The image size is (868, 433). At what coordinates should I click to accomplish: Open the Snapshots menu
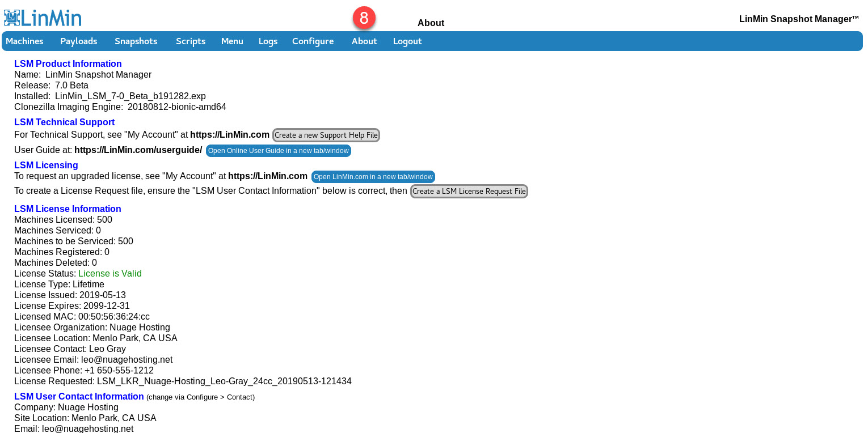136,41
